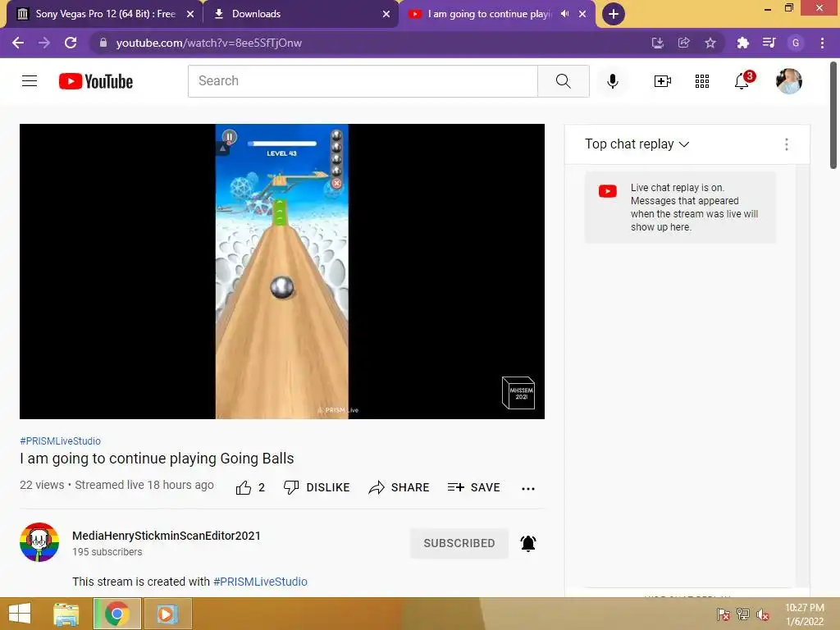Image resolution: width=840 pixels, height=630 pixels.
Task: Open the YouTube guide hamburger menu
Action: coord(30,81)
